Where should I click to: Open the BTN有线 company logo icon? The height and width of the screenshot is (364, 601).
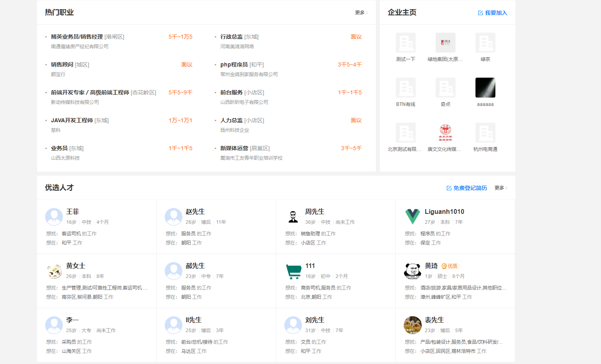click(406, 88)
